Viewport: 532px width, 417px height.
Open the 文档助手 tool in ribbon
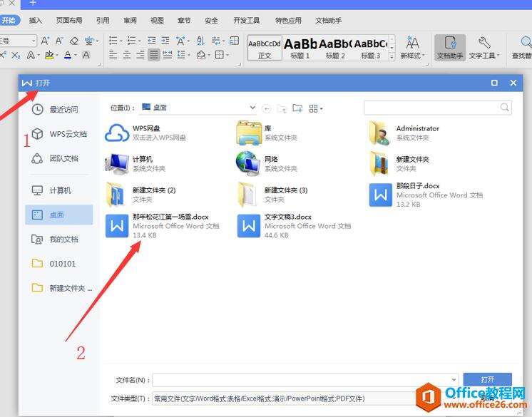(x=450, y=48)
